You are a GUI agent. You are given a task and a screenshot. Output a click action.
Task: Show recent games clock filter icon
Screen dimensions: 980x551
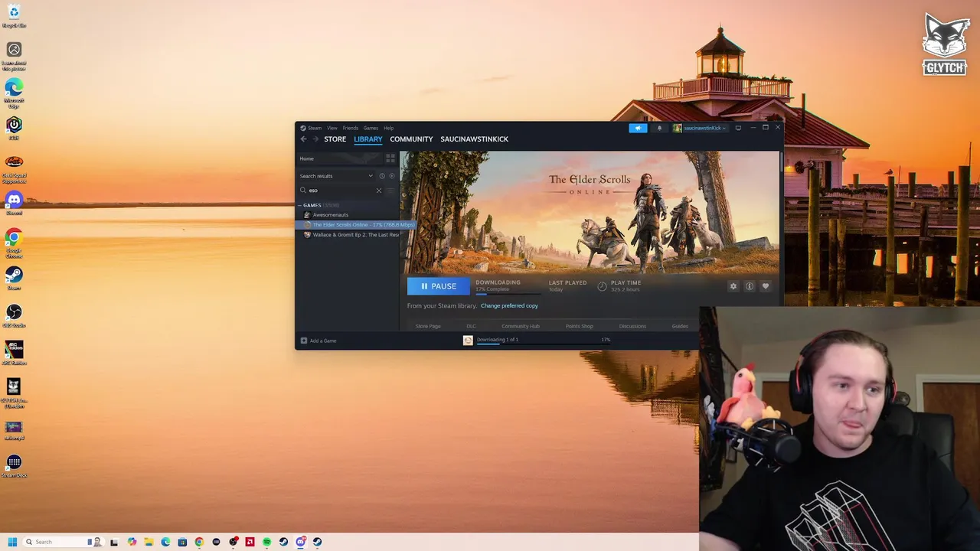[x=382, y=176]
